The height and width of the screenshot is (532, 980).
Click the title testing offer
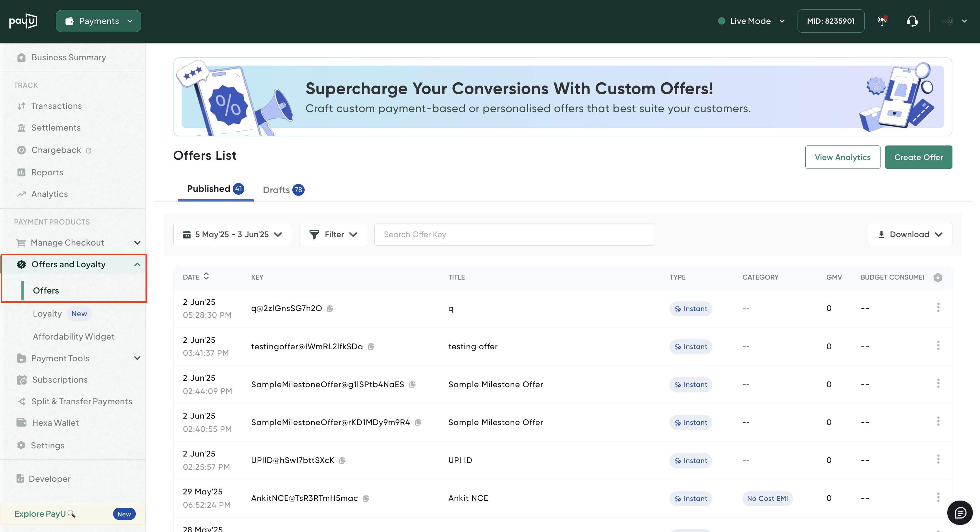tap(473, 346)
